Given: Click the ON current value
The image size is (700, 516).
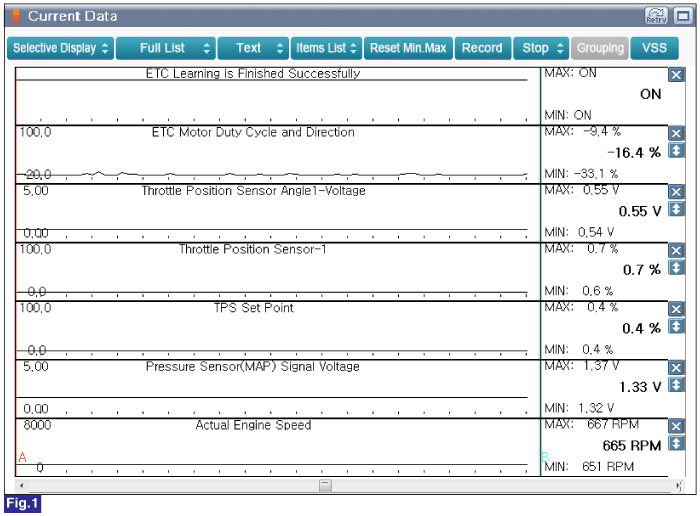Looking at the screenshot, I should pos(650,94).
